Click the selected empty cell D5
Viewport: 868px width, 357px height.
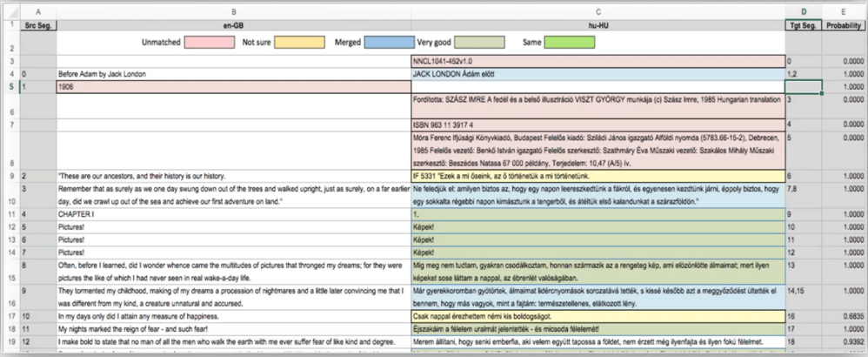pyautogui.click(x=804, y=86)
